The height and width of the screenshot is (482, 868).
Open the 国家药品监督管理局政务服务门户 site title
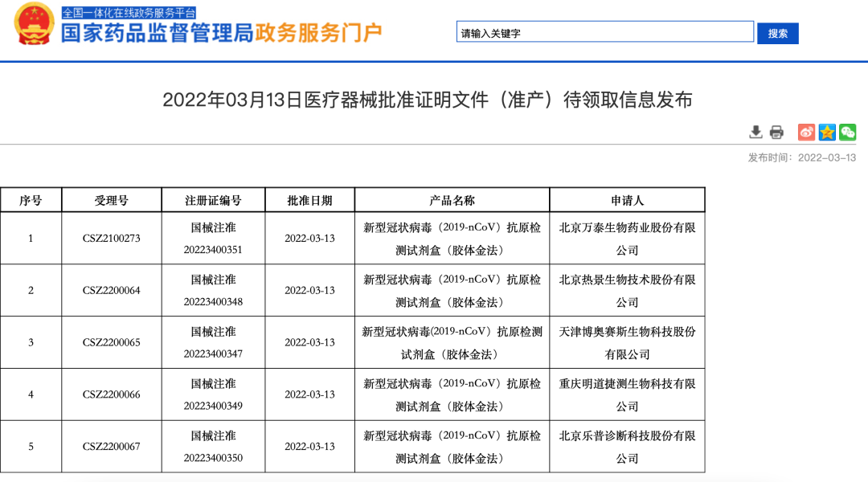click(x=222, y=33)
